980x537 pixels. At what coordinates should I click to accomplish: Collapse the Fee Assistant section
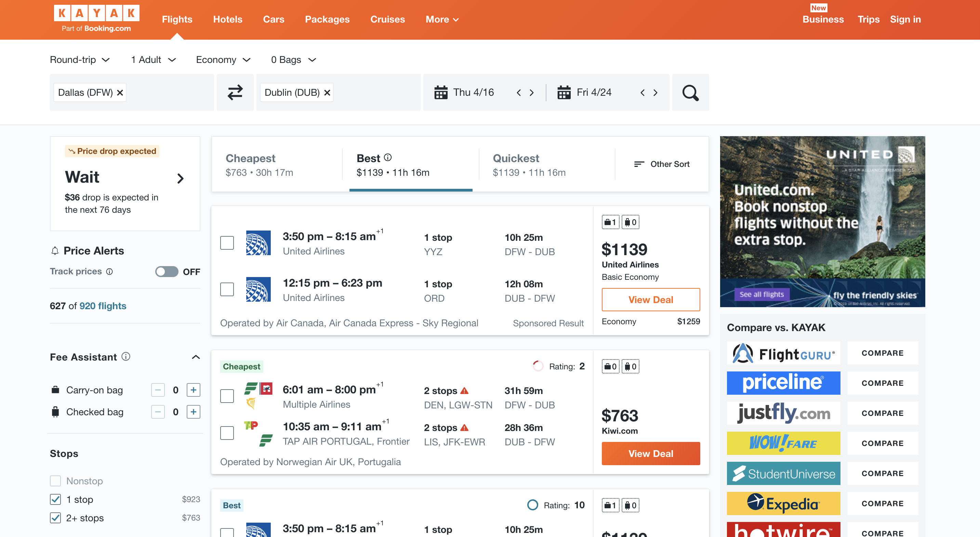pos(196,357)
